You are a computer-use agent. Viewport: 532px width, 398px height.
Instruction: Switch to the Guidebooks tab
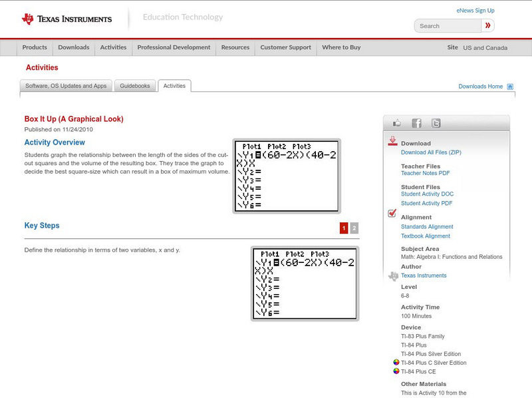click(x=136, y=86)
